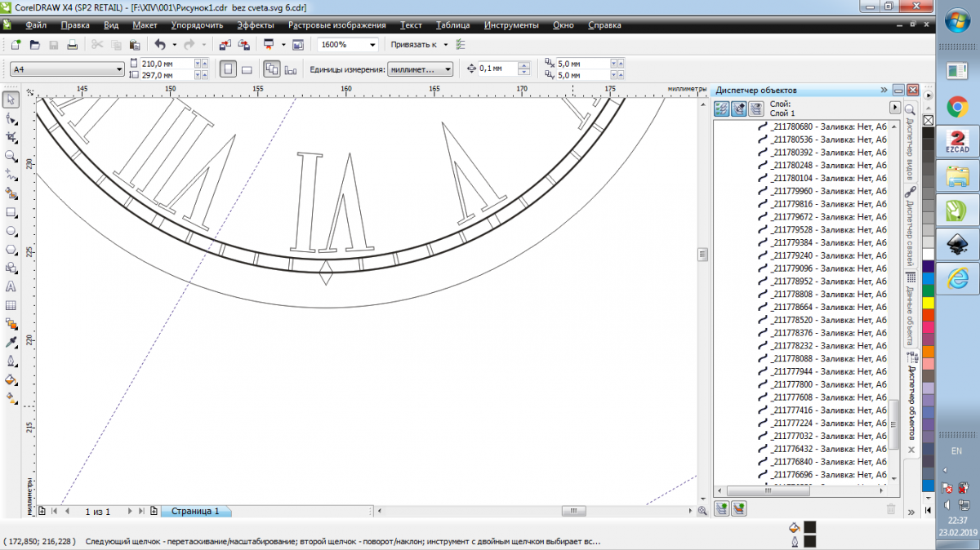Expand the A4 paper size dropdown
This screenshot has height=550, width=980.
click(118, 70)
